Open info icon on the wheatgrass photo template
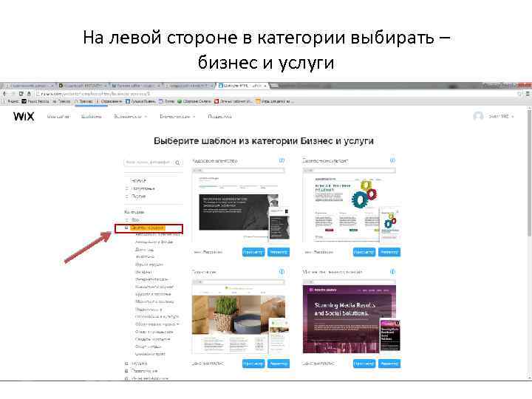The width and height of the screenshot is (532, 399). coord(282,271)
